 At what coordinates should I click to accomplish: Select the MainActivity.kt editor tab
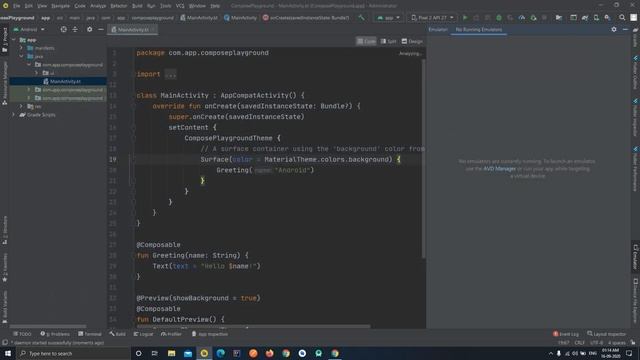coord(133,29)
